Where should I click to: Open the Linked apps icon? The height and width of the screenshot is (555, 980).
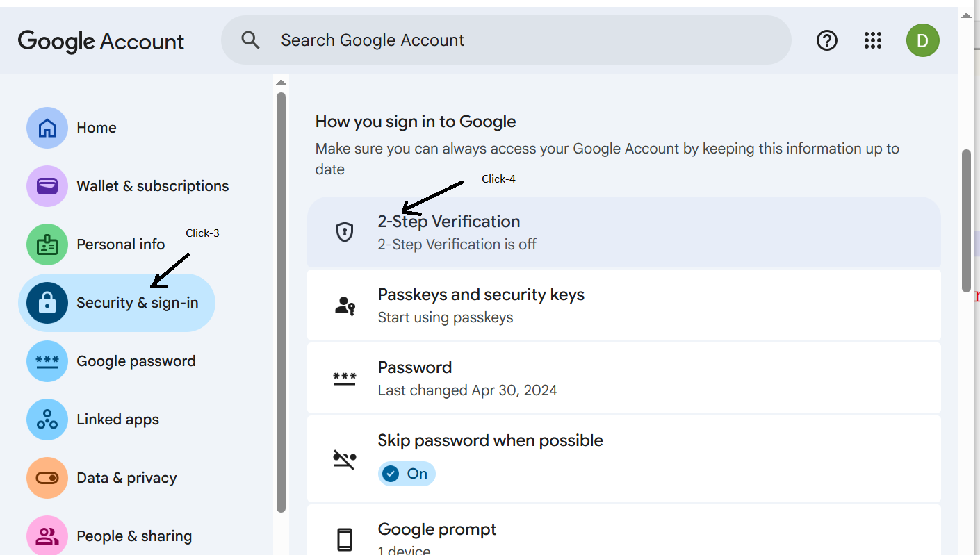tap(47, 420)
